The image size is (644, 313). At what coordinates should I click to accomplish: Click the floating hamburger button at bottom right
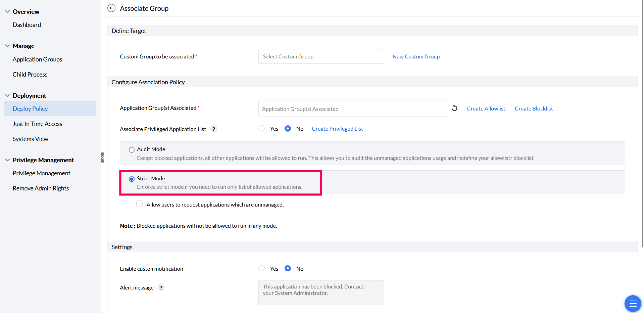point(632,303)
